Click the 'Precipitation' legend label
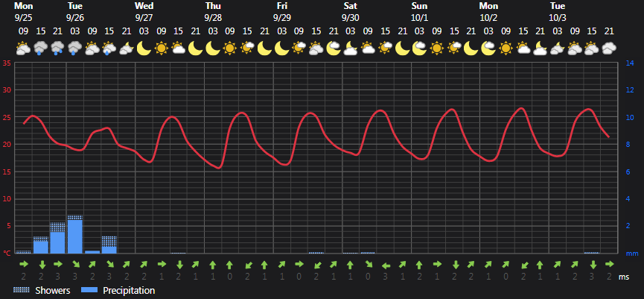644x299 pixels. click(129, 290)
